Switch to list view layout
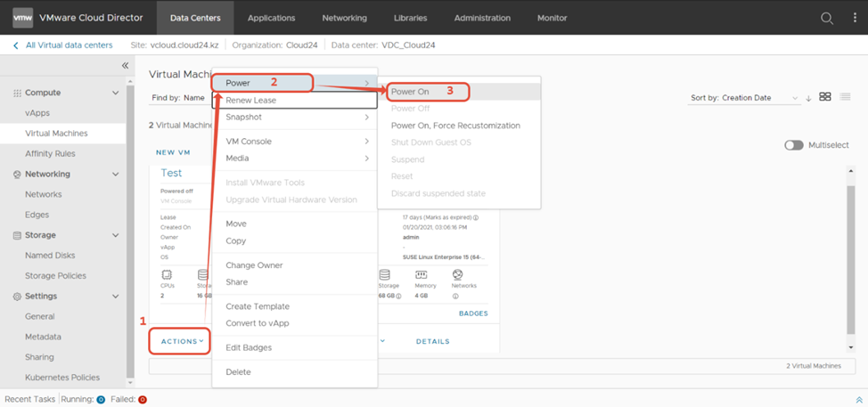This screenshot has width=868, height=407. 845,97
